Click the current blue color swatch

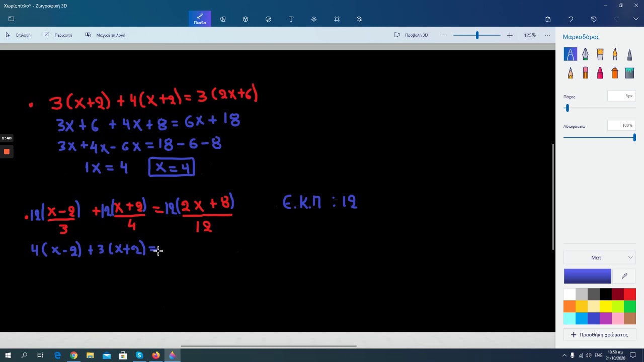click(x=587, y=276)
